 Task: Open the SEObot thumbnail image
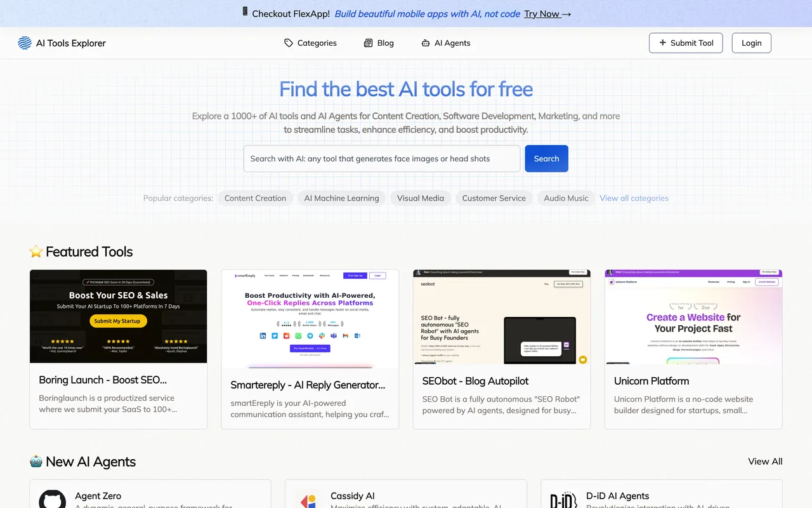pyautogui.click(x=502, y=317)
